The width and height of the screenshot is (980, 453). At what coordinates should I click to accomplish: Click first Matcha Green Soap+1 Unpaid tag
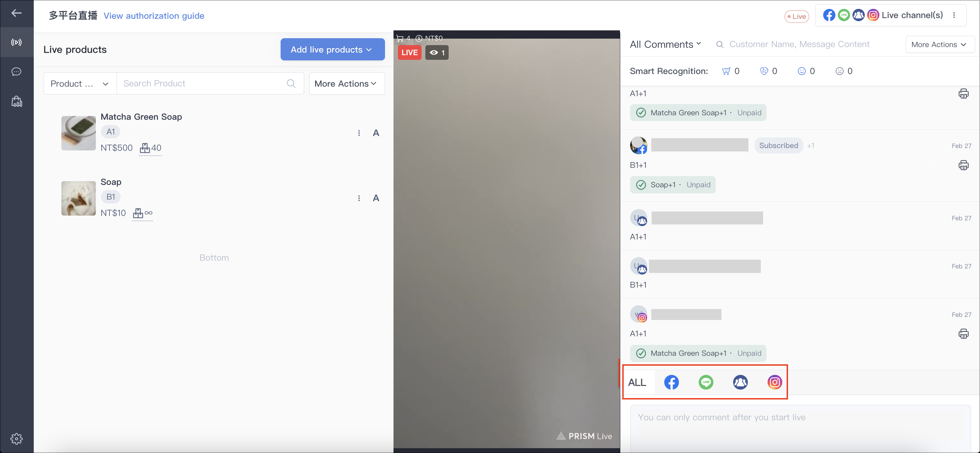click(698, 113)
